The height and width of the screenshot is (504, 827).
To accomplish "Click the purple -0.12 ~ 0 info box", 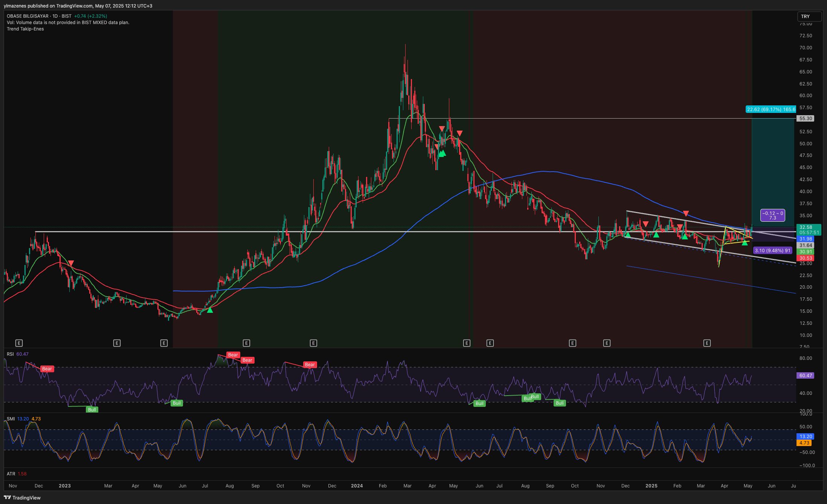I will (772, 215).
